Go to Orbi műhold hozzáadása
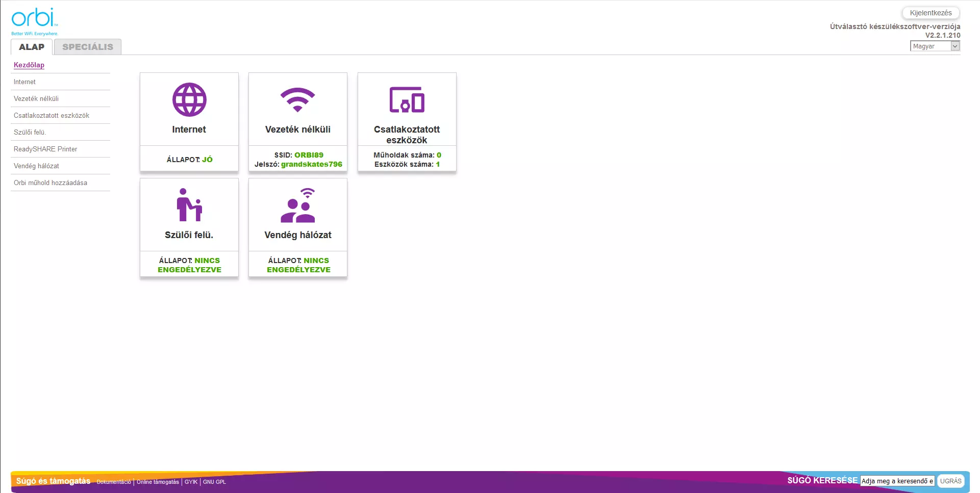This screenshot has width=980, height=493. coord(51,183)
